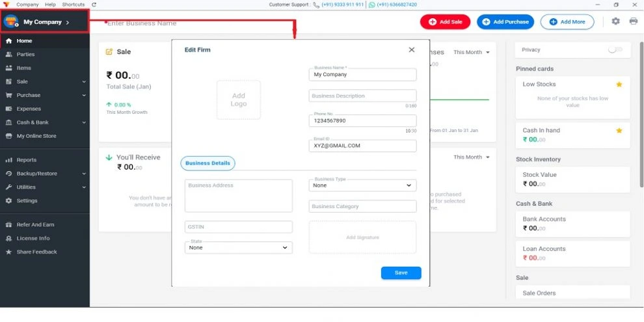
Task: Open the Loan Accounts card
Action: click(572, 254)
